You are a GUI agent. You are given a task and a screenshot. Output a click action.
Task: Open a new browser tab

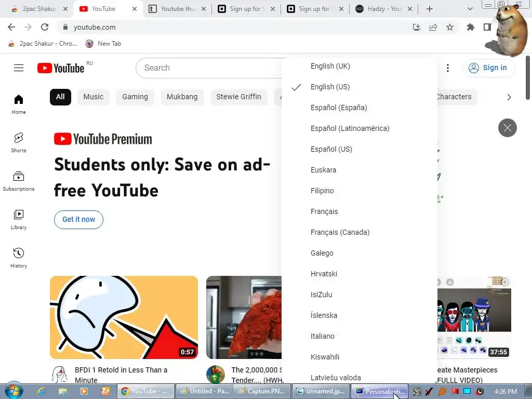tap(430, 9)
